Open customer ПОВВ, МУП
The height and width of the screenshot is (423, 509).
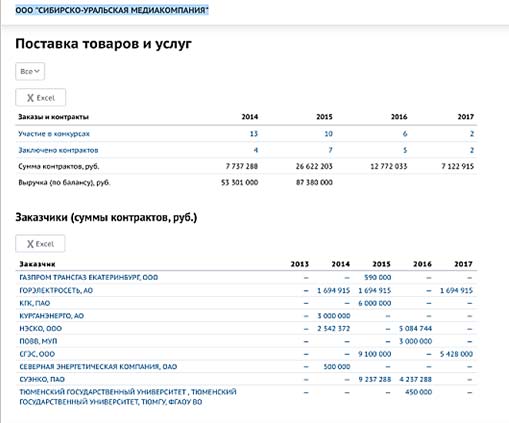pos(38,341)
